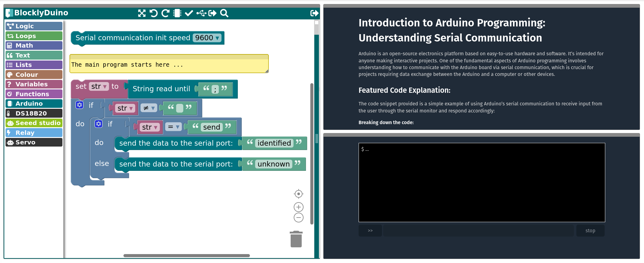Click the Featured Code Explanation heading

(404, 90)
